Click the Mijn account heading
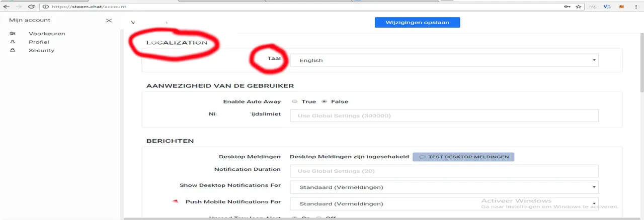 tap(30, 20)
